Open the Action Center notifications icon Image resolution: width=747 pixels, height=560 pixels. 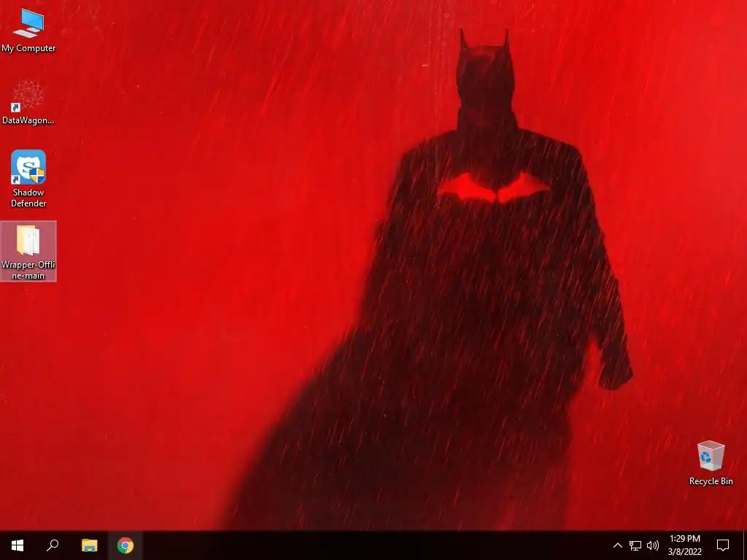point(723,545)
